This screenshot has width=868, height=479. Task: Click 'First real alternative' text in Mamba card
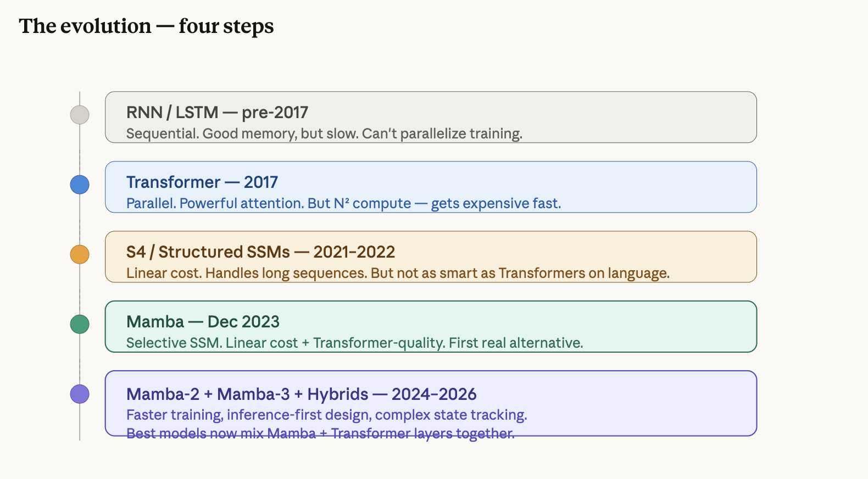[x=516, y=343]
